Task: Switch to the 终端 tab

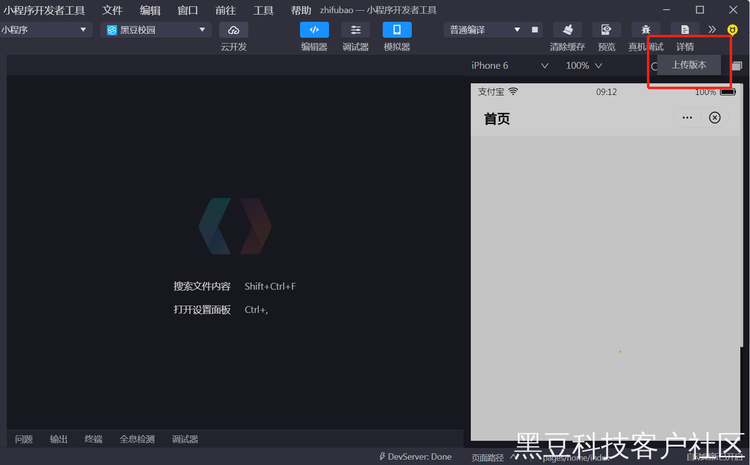Action: tap(93, 439)
